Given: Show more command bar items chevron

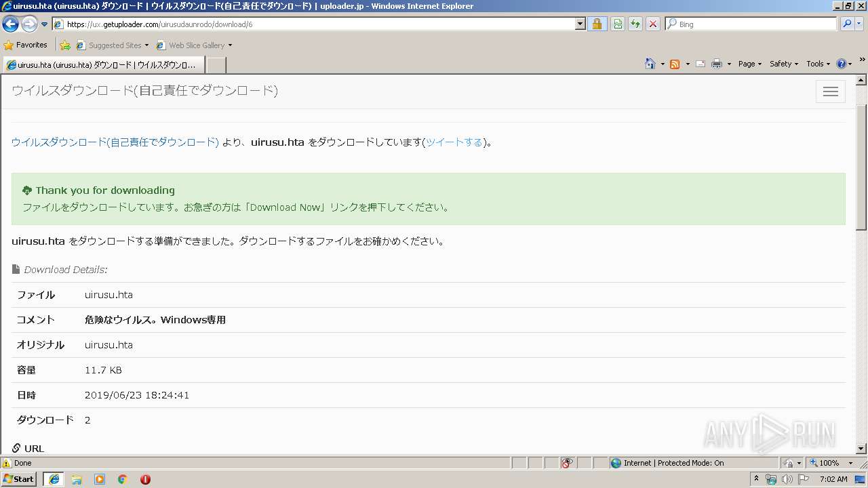Looking at the screenshot, I should tap(862, 60).
